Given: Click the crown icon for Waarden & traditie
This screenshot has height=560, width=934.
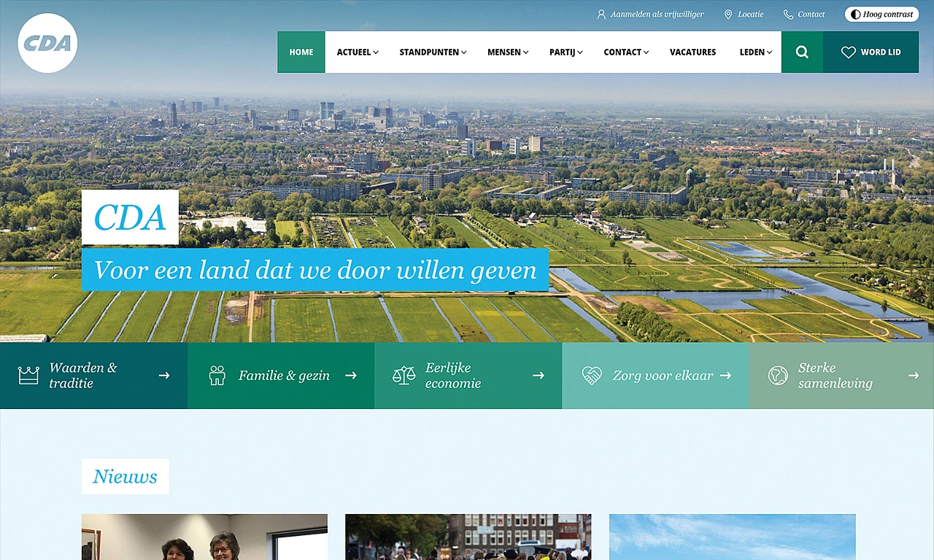Looking at the screenshot, I should pyautogui.click(x=28, y=376).
